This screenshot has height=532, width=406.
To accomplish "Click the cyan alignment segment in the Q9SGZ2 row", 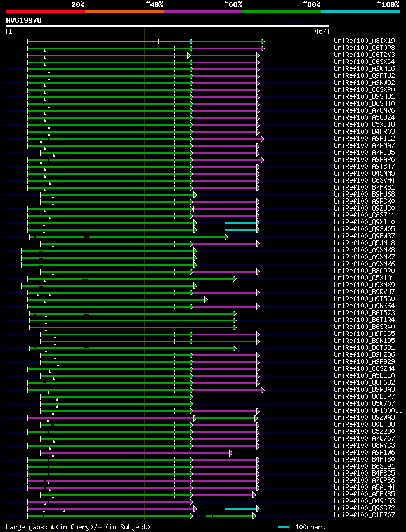I will pyautogui.click(x=241, y=509).
